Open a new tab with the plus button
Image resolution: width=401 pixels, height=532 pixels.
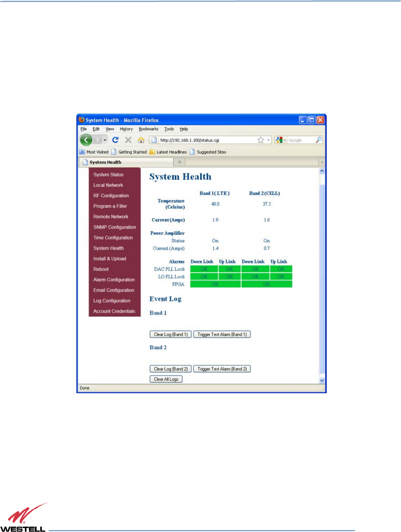click(179, 162)
